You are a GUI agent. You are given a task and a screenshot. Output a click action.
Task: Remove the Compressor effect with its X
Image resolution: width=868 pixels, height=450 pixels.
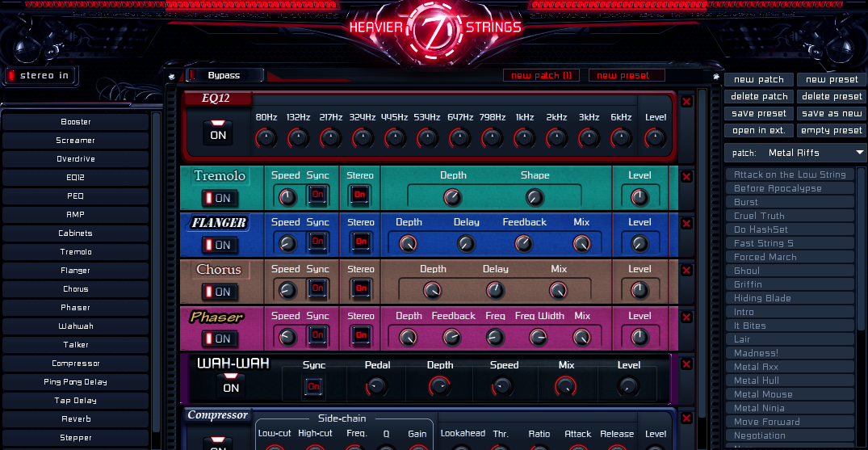[686, 418]
